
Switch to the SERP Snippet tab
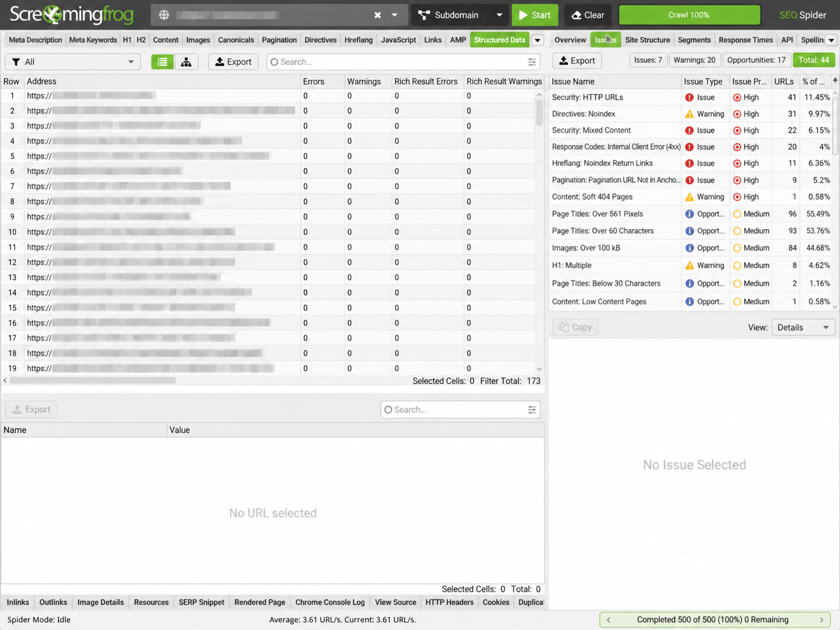click(x=201, y=603)
